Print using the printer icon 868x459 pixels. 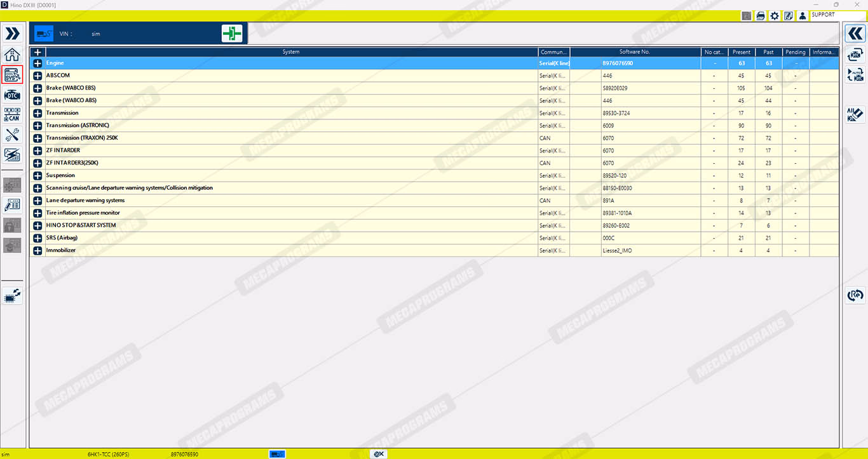coord(760,16)
